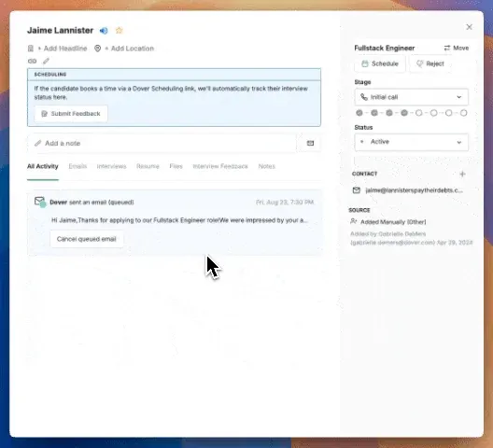The height and width of the screenshot is (448, 493).
Task: Click the blue megaphone icon beside Jaime Lannister
Action: 104,31
